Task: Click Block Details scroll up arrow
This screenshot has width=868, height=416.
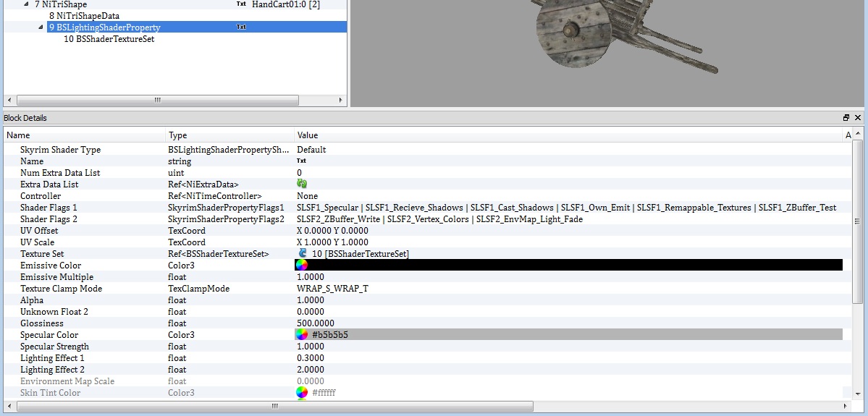Action: click(857, 133)
